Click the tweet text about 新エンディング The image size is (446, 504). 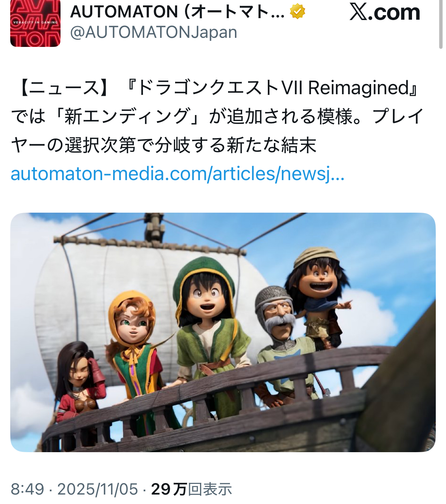click(217, 117)
